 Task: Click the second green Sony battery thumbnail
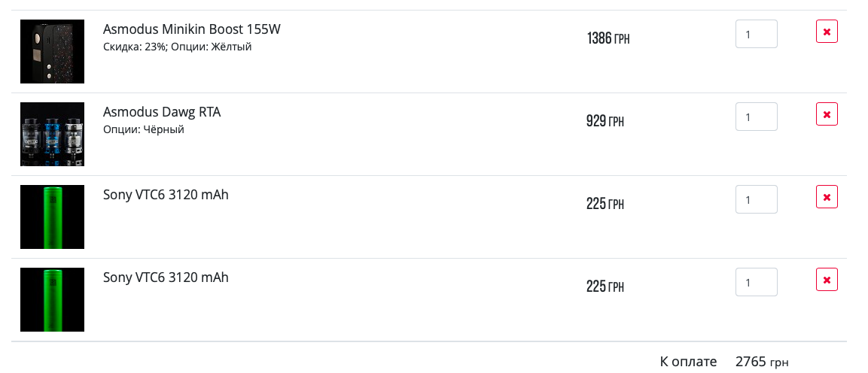(52, 299)
